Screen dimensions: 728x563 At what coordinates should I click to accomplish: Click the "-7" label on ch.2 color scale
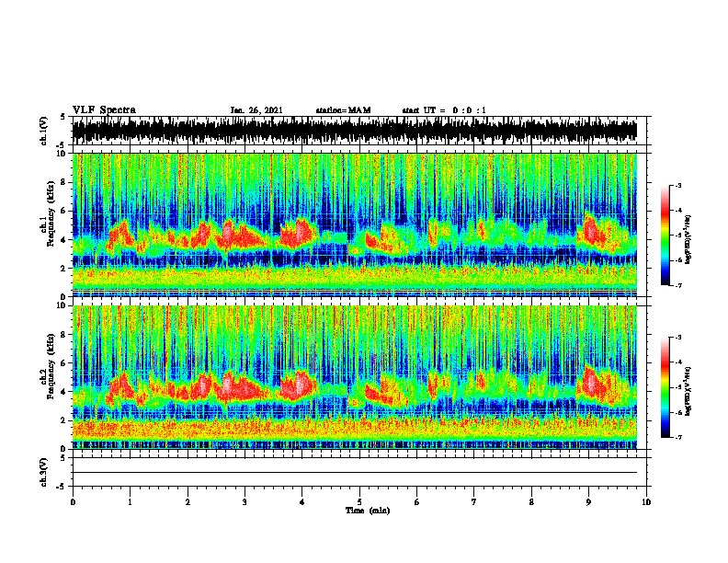point(677,438)
